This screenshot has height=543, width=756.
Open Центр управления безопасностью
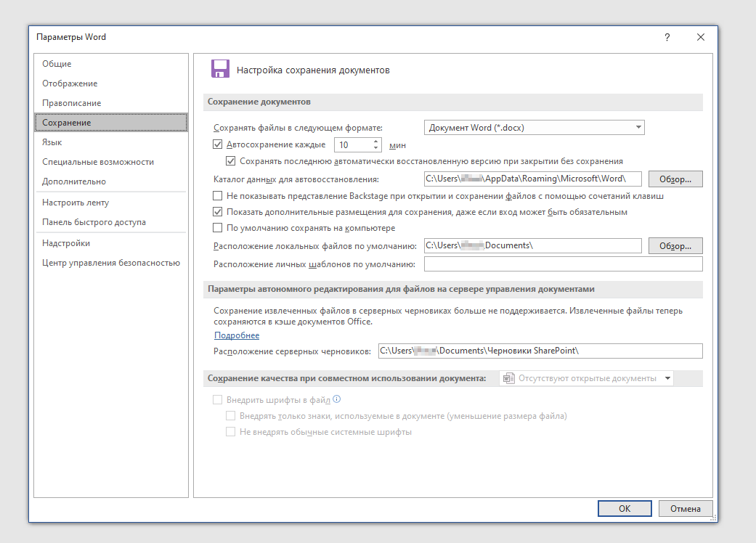111,263
